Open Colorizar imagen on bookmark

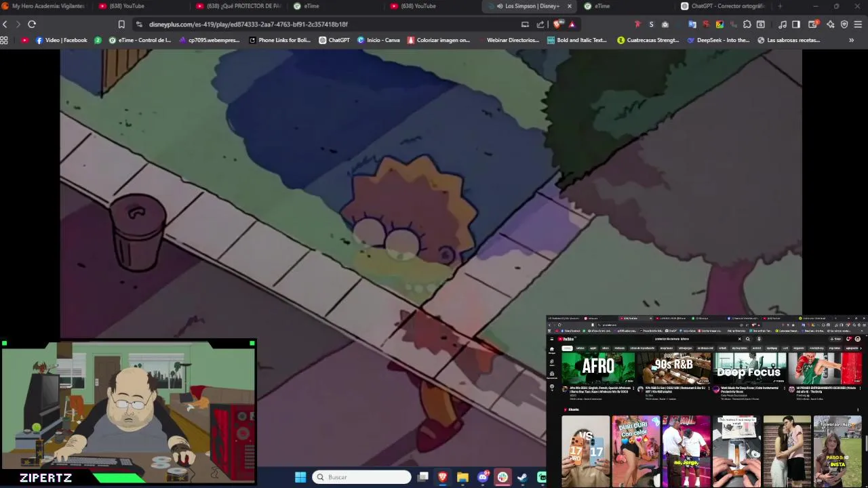point(439,41)
